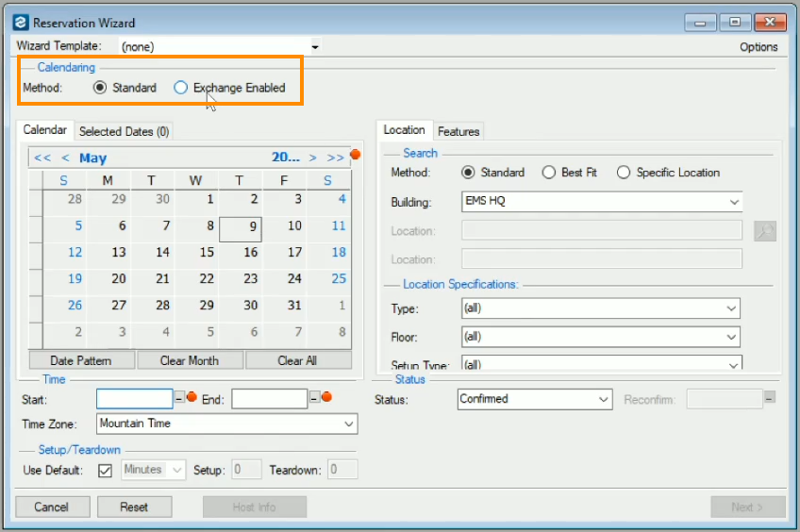This screenshot has width=800, height=532.
Task: Uncheck the Use Default setup checkbox
Action: point(106,470)
